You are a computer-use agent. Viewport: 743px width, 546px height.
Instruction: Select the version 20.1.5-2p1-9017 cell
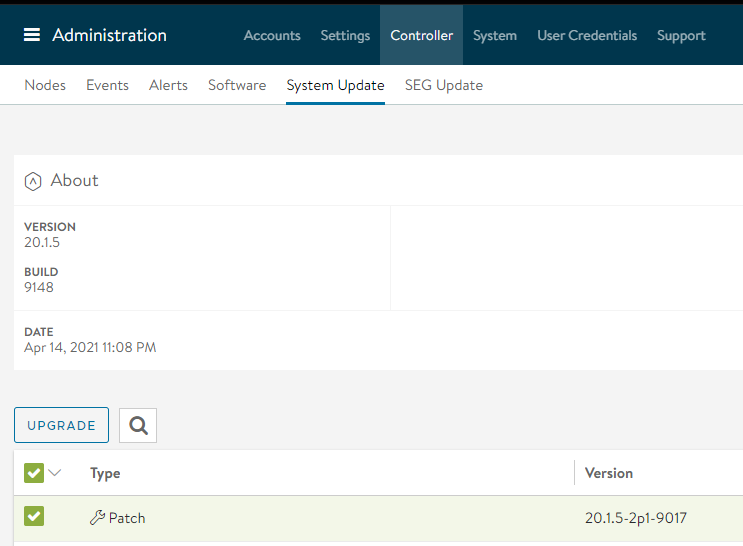(635, 518)
